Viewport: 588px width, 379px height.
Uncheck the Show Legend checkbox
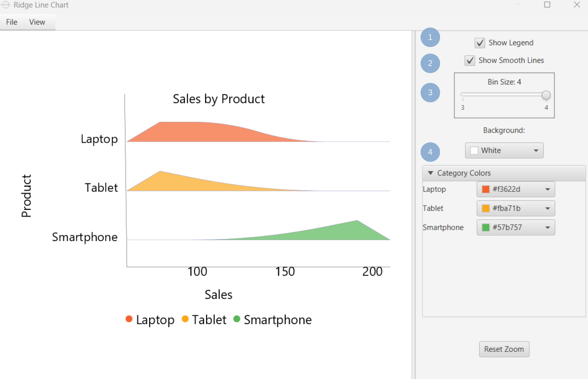(x=480, y=43)
